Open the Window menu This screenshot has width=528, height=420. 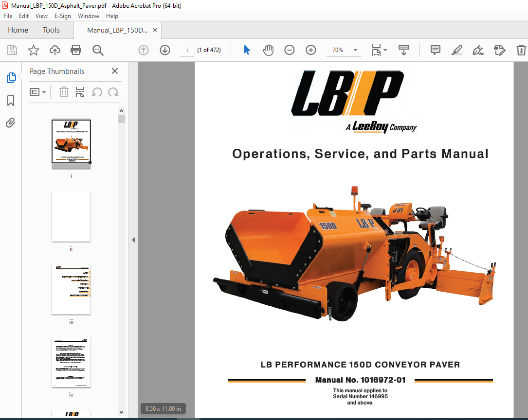pos(88,16)
